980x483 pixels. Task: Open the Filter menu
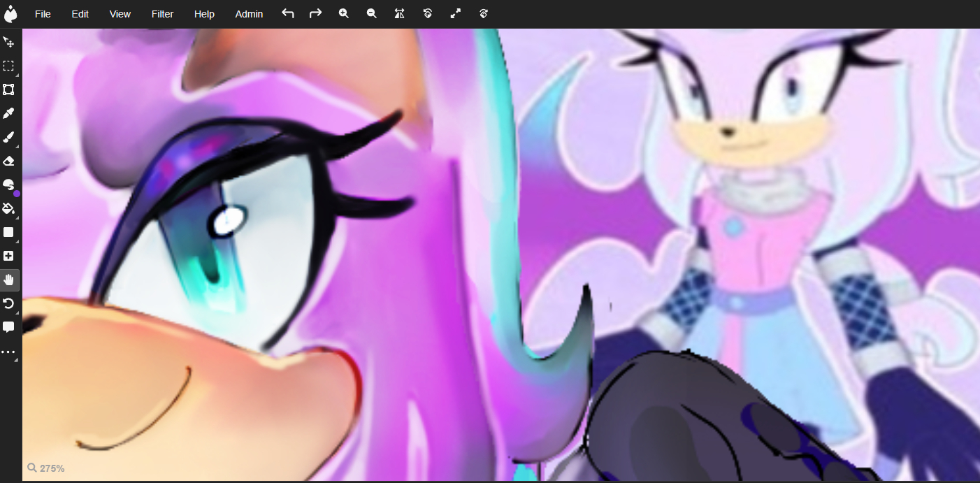click(x=162, y=14)
